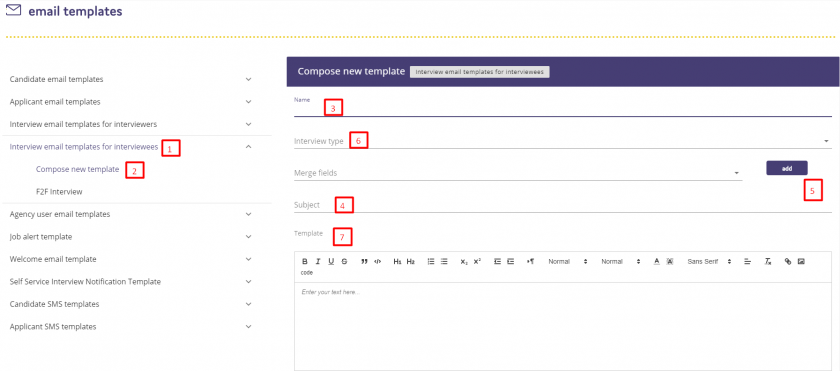
Task: Clear formatting with the Tx icon
Action: tap(768, 261)
